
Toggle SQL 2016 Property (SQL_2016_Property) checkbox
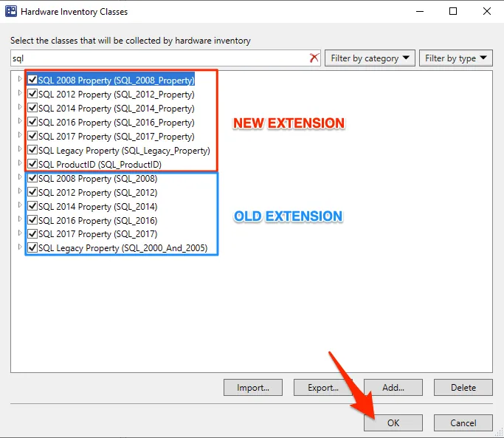pos(32,122)
